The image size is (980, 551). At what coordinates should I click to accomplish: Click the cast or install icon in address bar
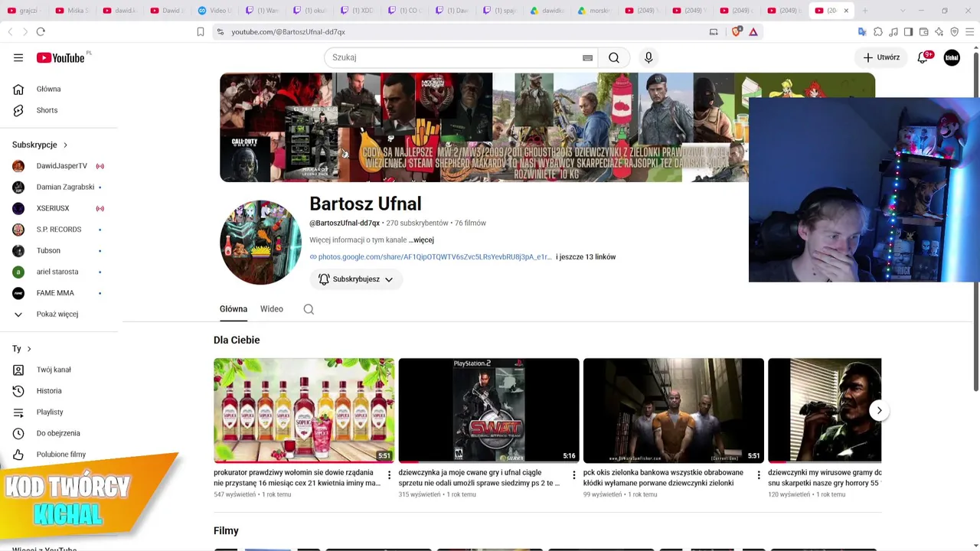click(x=714, y=31)
